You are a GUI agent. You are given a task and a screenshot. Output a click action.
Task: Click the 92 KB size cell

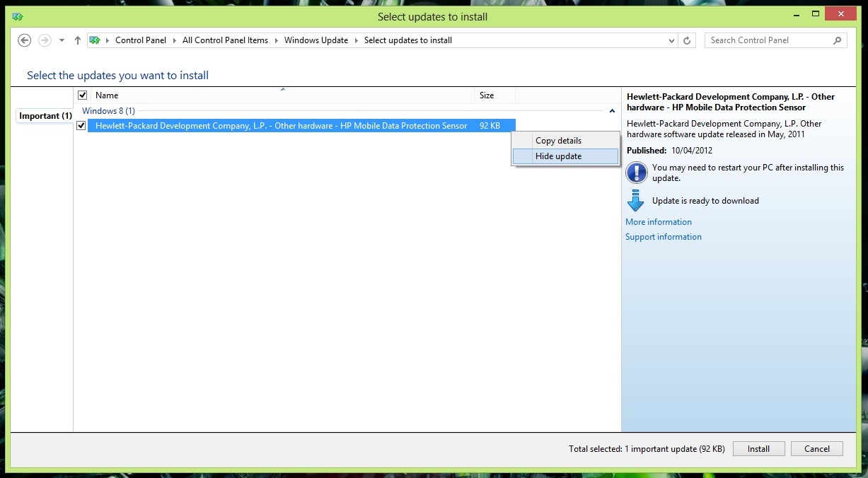point(490,126)
